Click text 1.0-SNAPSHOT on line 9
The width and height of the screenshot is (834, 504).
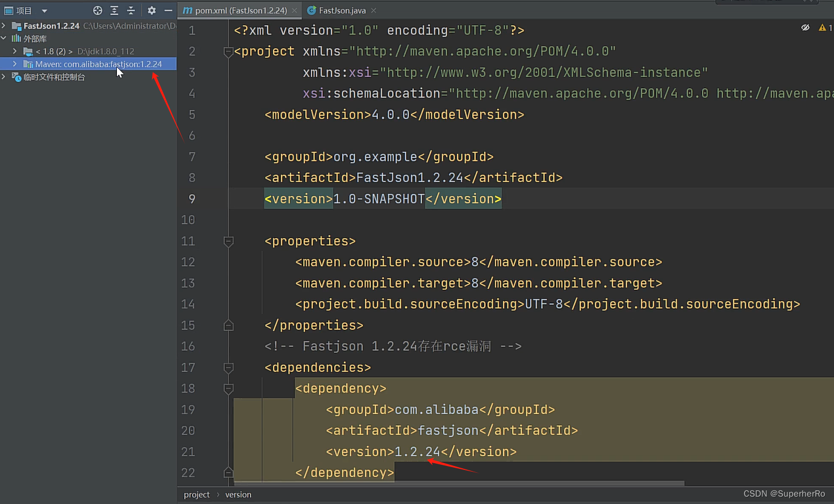point(379,199)
